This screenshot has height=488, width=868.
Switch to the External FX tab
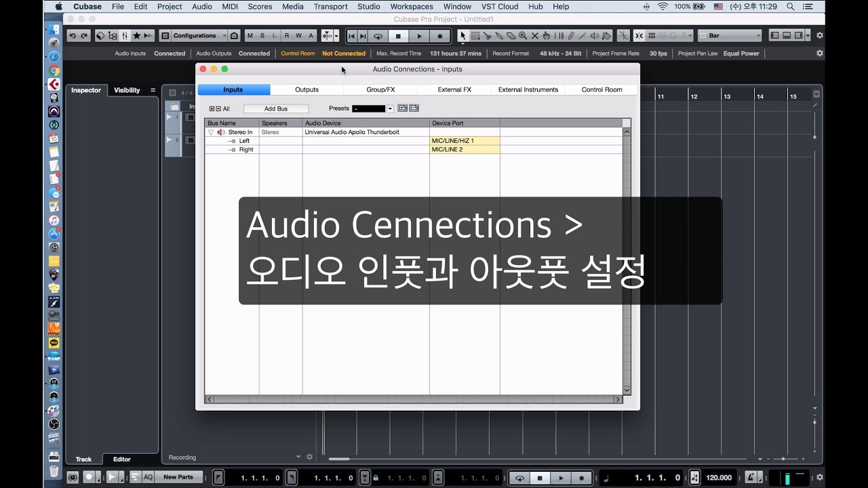[454, 89]
